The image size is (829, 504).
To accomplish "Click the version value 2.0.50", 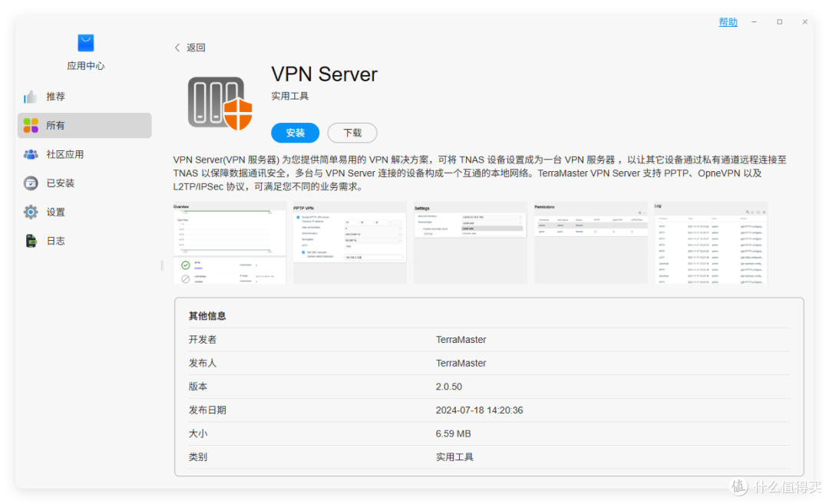I will 449,387.
